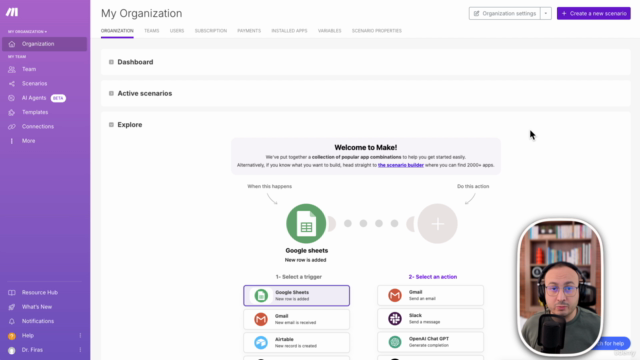640x360 pixels.
Task: Open the Scenarios share icon
Action: pos(12,84)
